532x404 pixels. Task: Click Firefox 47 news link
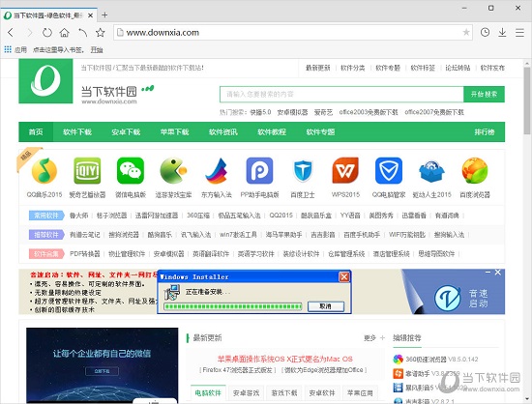[237, 370]
